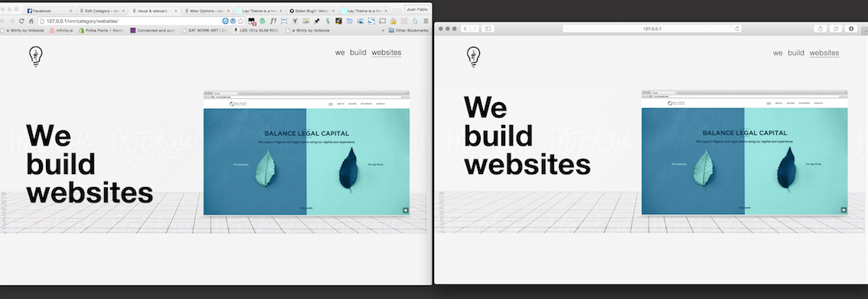The image size is (868, 299).
Task: Click 'We build websites' heading in Safari page
Action: (527, 136)
